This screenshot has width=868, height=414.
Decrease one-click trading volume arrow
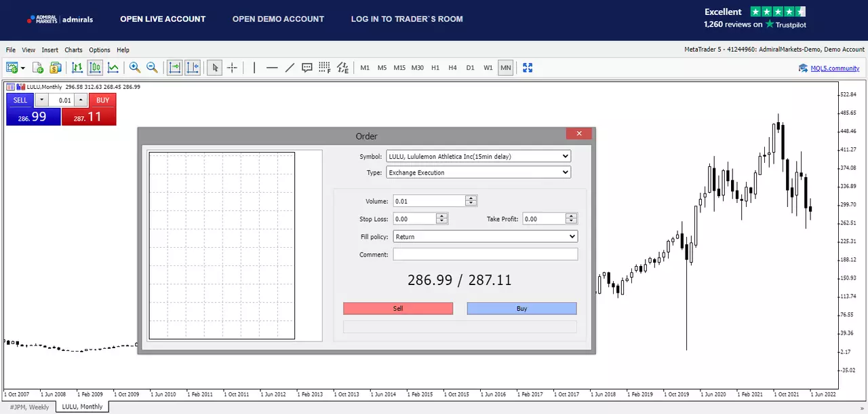click(41, 100)
